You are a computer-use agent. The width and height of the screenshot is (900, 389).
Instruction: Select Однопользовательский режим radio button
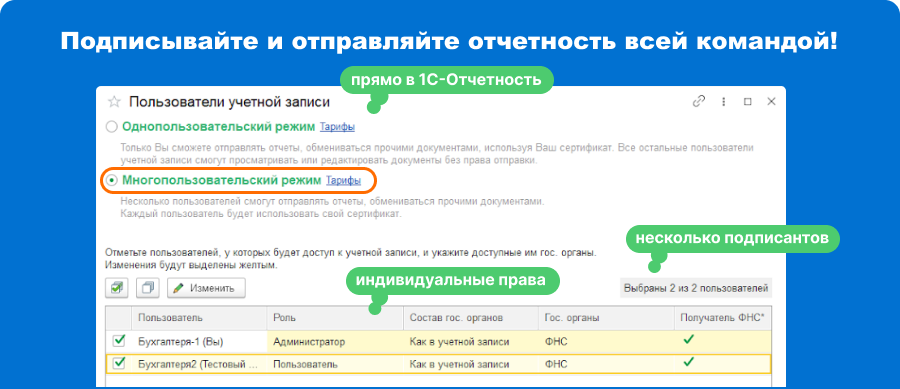coord(112,126)
